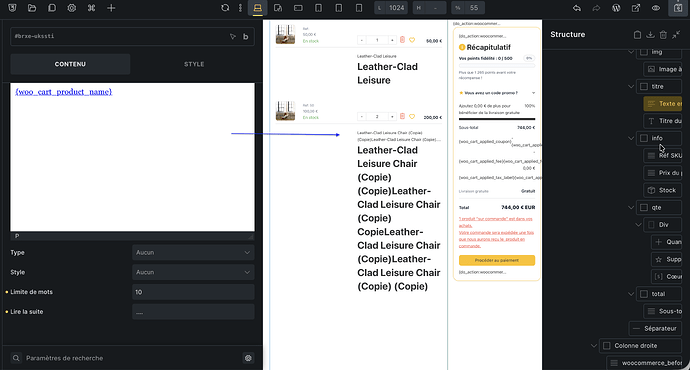690x370 pixels.
Task: Collapse the info node in Structure
Action: pos(631,138)
